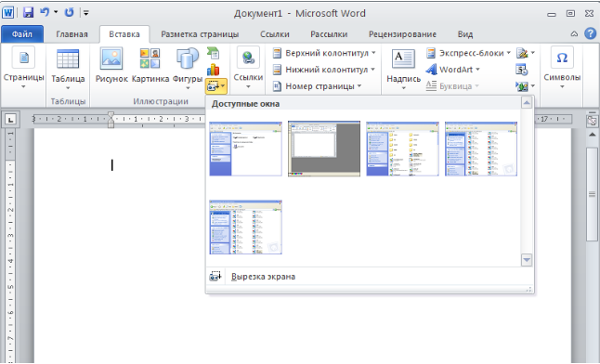Open the Картинка clip art icon
Image resolution: width=600 pixels, height=364 pixels.
150,58
